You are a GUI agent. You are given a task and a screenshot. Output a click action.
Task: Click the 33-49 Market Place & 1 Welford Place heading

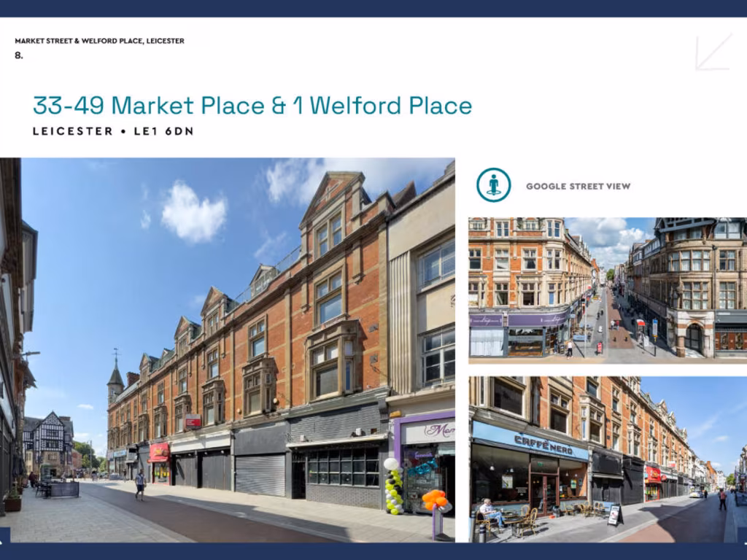tap(252, 106)
